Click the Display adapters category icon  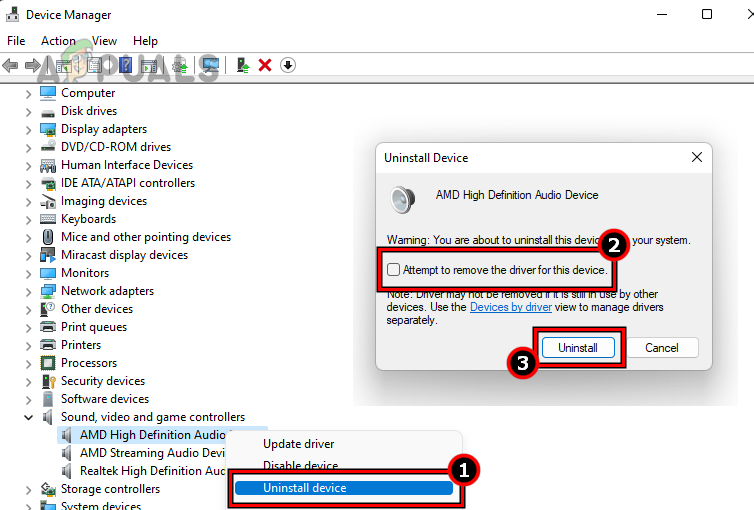point(48,129)
